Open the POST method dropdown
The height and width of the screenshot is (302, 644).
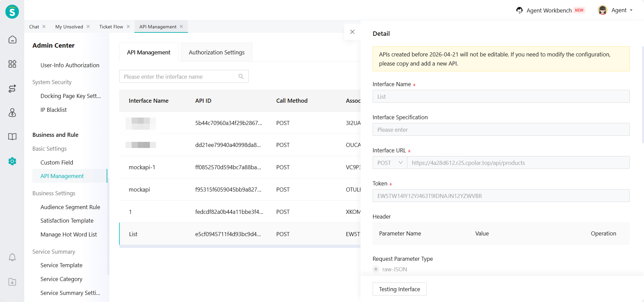(x=390, y=163)
